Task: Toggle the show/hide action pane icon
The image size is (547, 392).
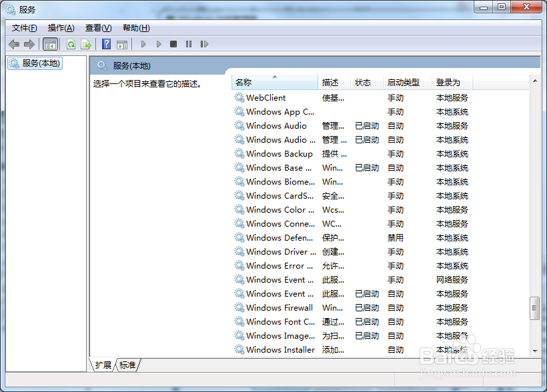Action: click(x=122, y=45)
